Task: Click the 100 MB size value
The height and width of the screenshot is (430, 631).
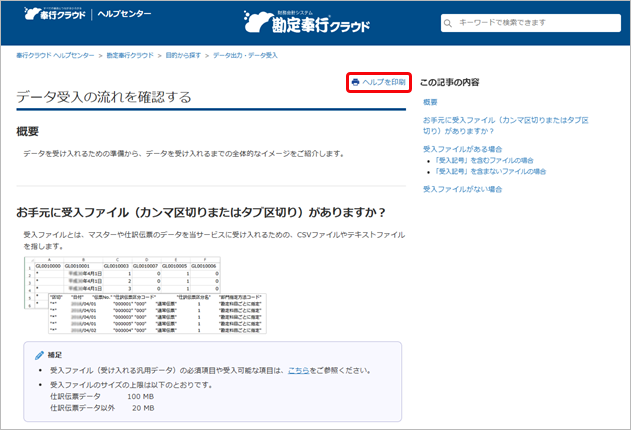Action: pyautogui.click(x=140, y=397)
